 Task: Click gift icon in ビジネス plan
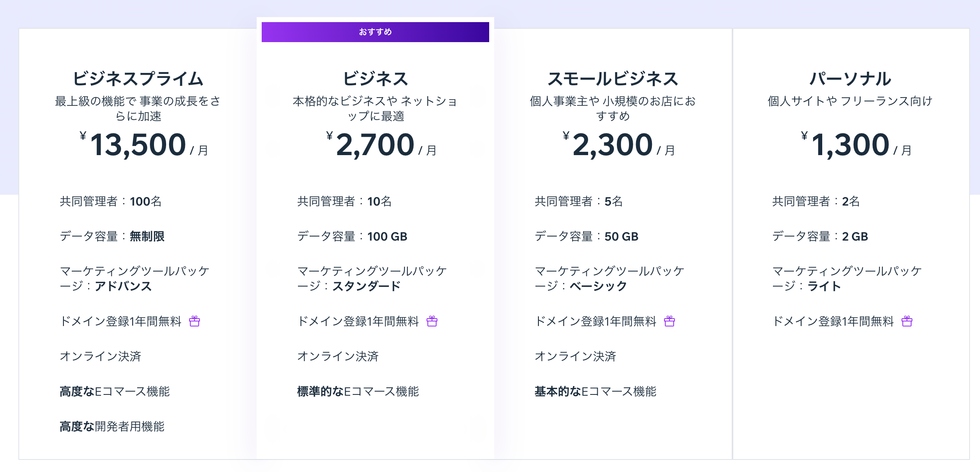[x=432, y=321]
